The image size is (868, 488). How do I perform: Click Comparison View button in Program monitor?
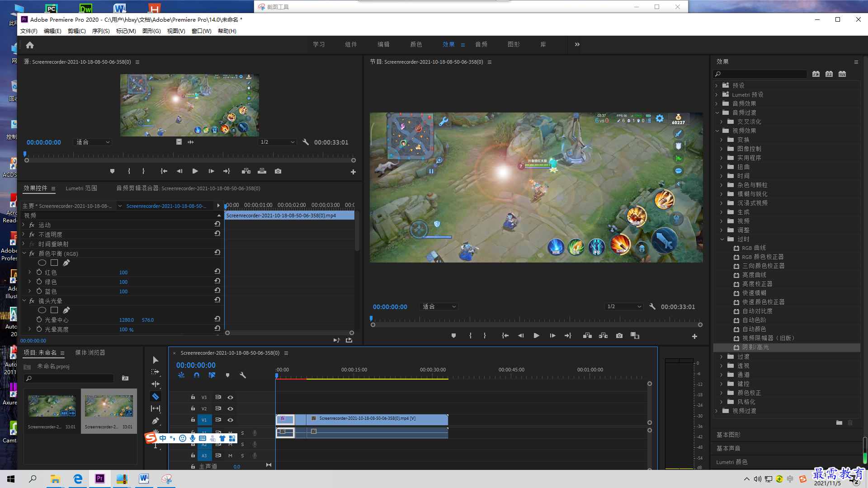pos(635,336)
